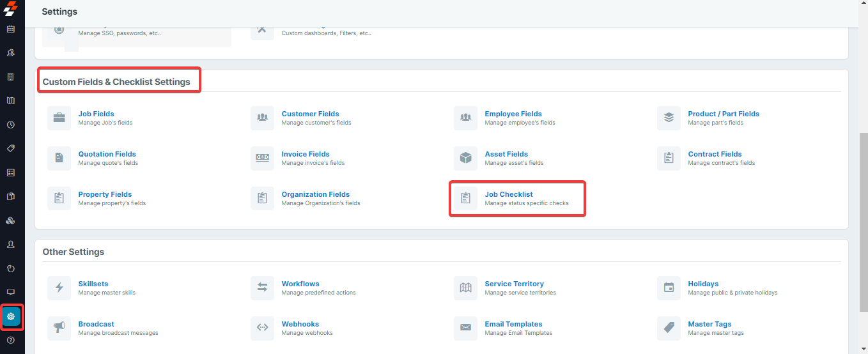The width and height of the screenshot is (868, 354).
Task: Open Settings gear in left sidebar
Action: pyautogui.click(x=11, y=316)
